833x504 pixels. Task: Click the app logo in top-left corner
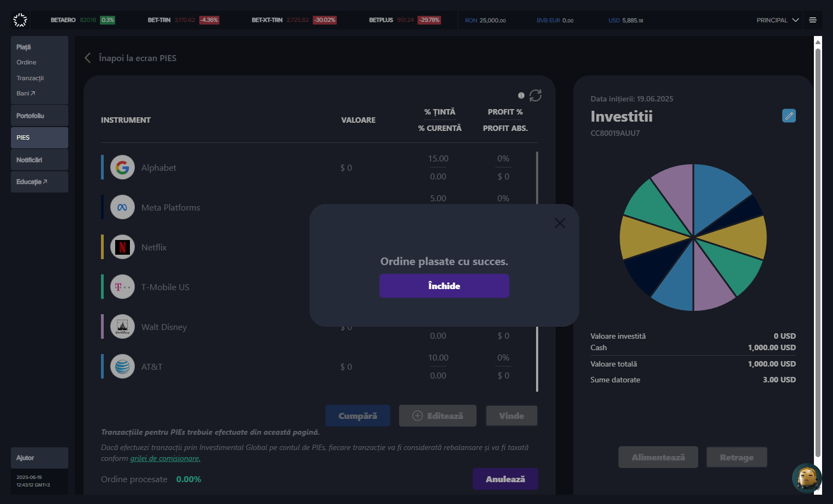pos(20,20)
